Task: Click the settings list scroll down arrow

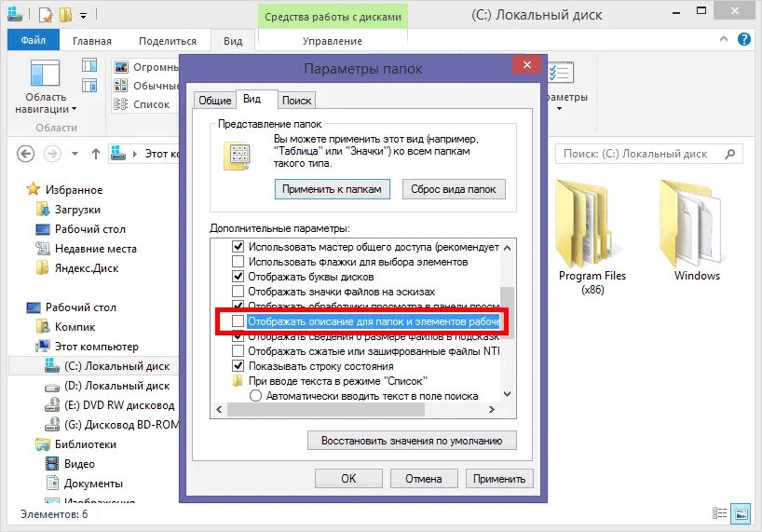Action: (x=508, y=394)
